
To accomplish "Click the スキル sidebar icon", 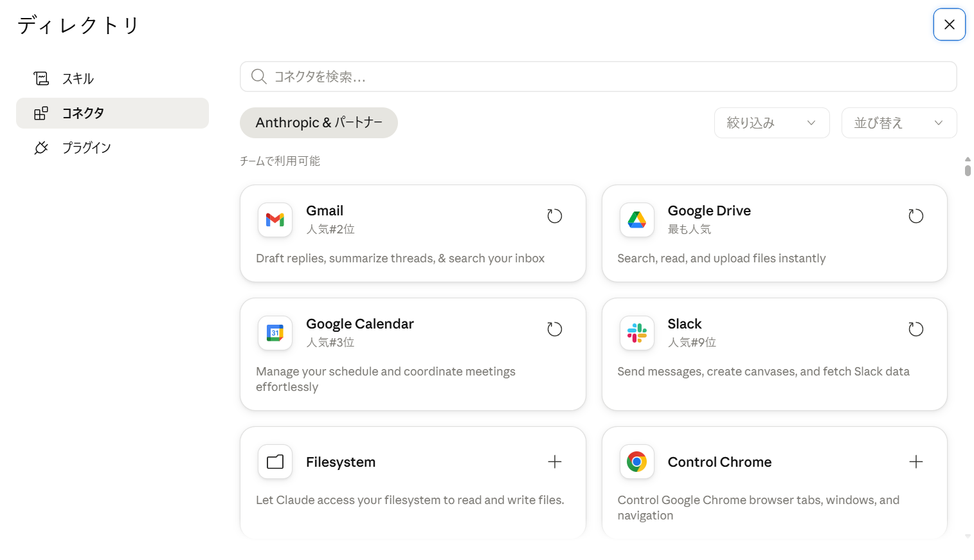I will [x=41, y=78].
